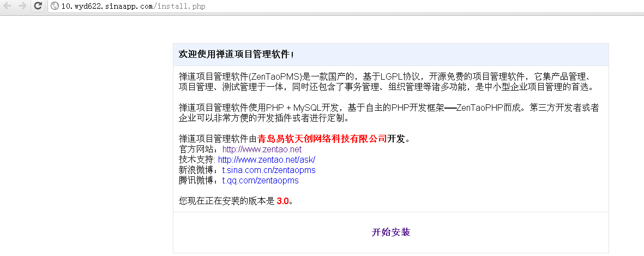Click paragraph mentioning PHP + MySQL开发
Image resolution: width=644 pixels, height=256 pixels.
389,114
